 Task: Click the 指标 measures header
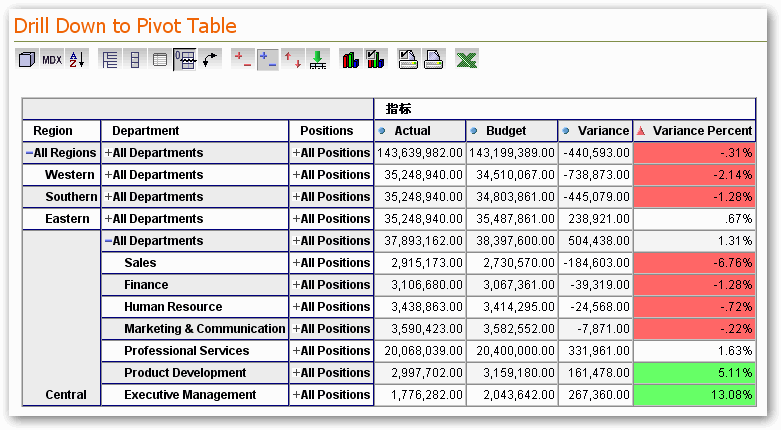pos(565,109)
